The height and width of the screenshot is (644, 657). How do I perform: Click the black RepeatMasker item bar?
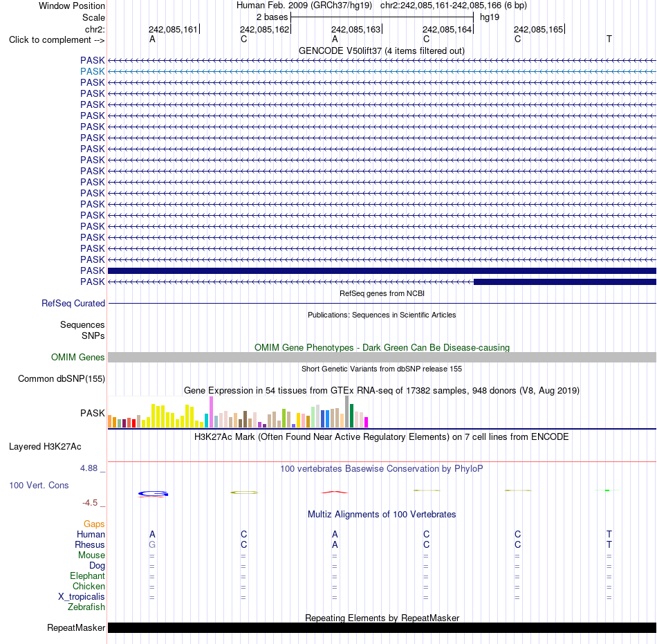pos(382,627)
